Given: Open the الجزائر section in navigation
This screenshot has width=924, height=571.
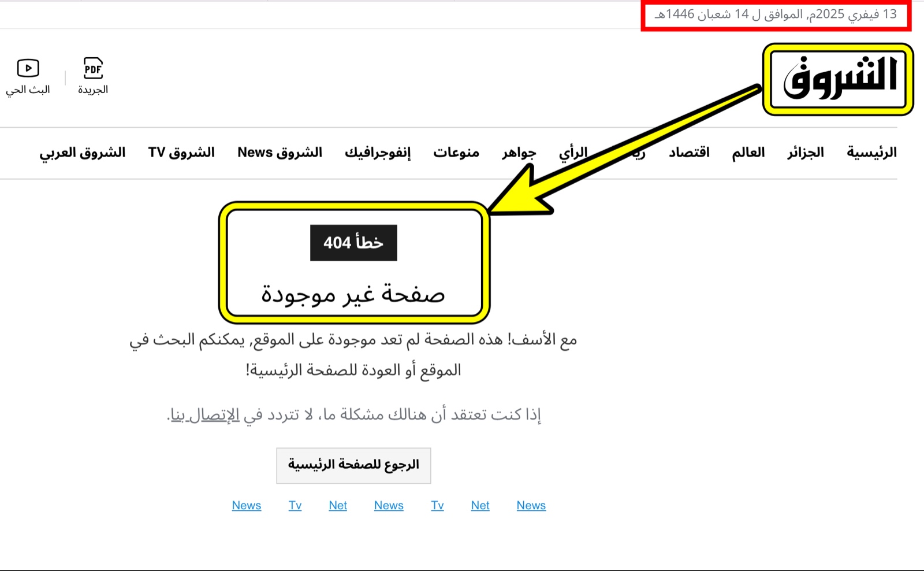Looking at the screenshot, I should (806, 153).
